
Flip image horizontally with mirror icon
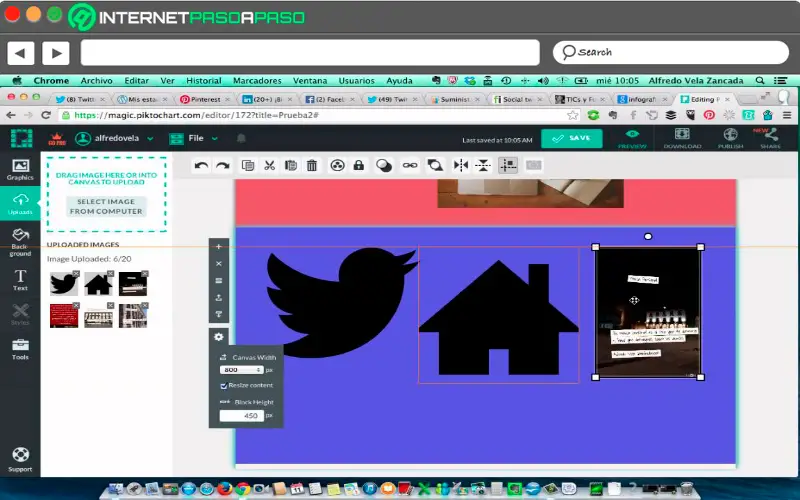[x=461, y=165]
